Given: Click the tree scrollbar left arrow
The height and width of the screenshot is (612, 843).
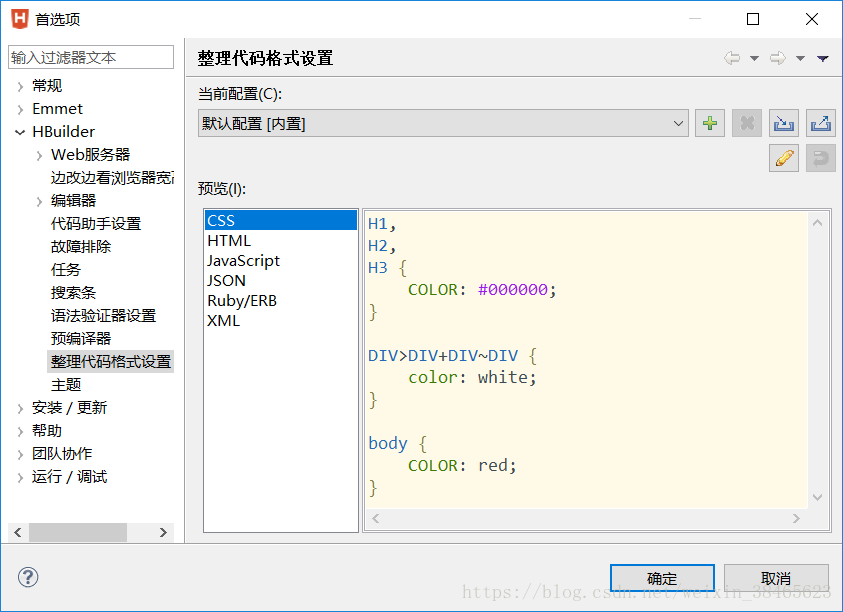Looking at the screenshot, I should coord(18,532).
